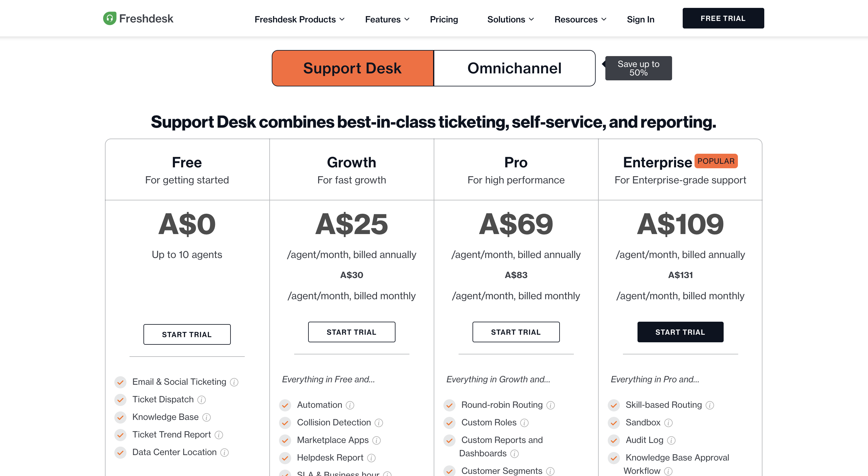Click the POPULAR badge on Enterprise
Screen dimensions: 868x476
click(x=716, y=161)
